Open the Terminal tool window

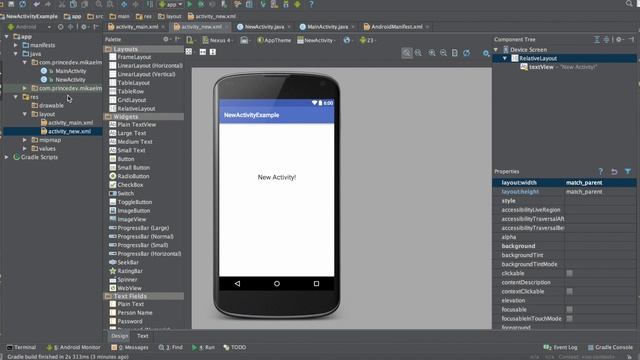tap(21, 347)
